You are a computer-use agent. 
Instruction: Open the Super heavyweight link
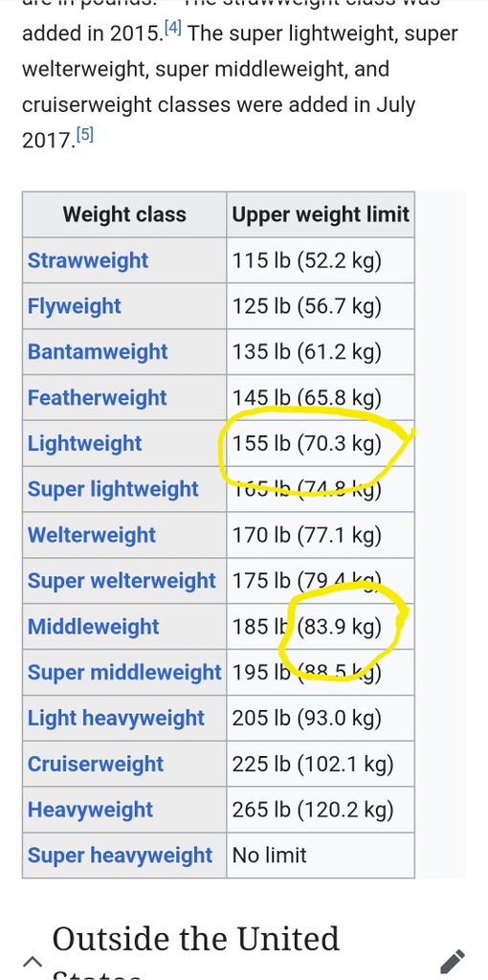(x=121, y=855)
